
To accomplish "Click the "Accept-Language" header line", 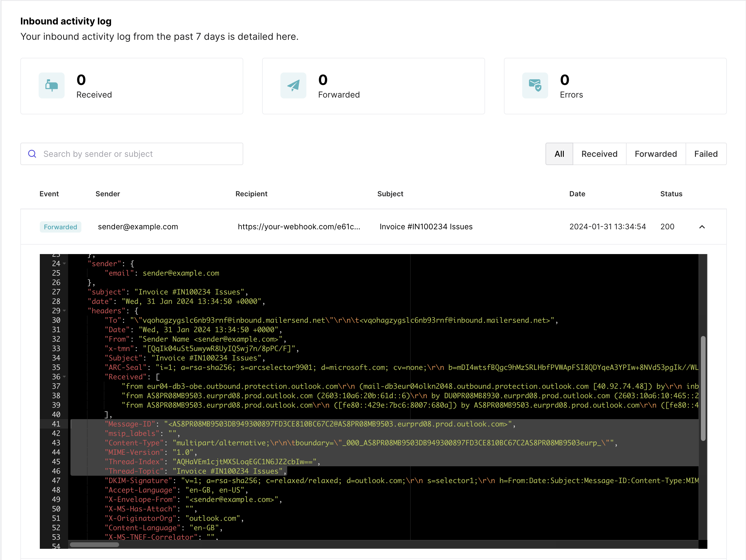I will (x=176, y=490).
